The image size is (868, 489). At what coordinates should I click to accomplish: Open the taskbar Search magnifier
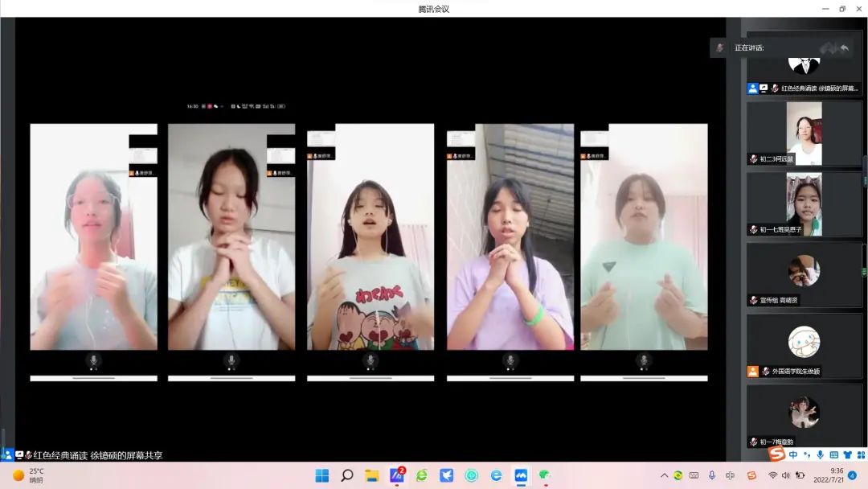(347, 475)
